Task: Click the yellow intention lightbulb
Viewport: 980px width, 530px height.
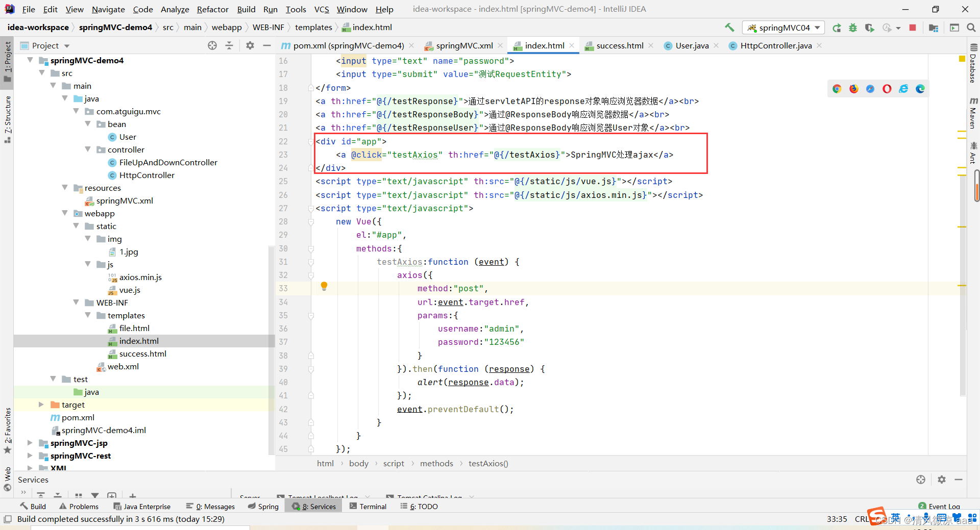Action: pos(324,286)
